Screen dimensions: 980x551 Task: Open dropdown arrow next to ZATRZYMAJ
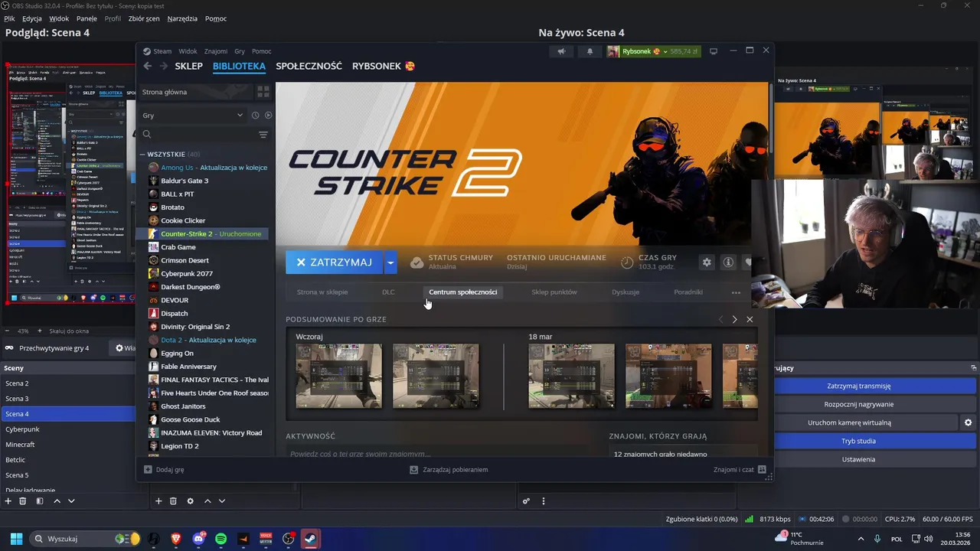390,262
